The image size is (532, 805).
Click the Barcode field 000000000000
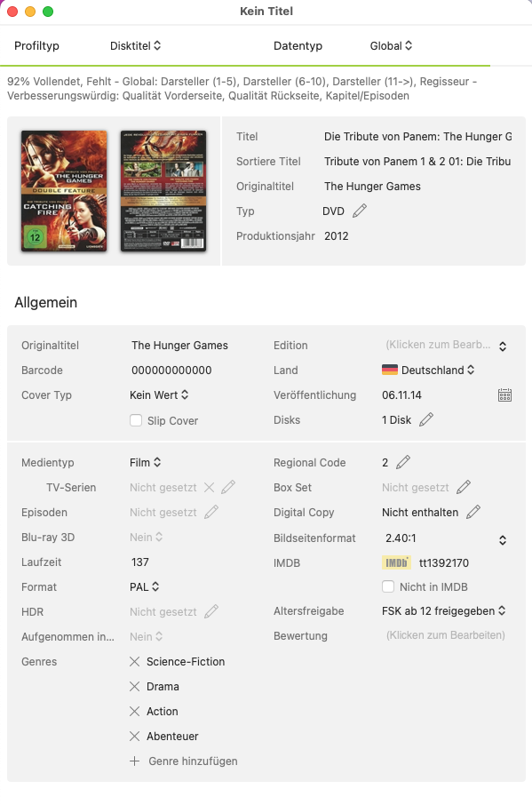click(x=171, y=371)
